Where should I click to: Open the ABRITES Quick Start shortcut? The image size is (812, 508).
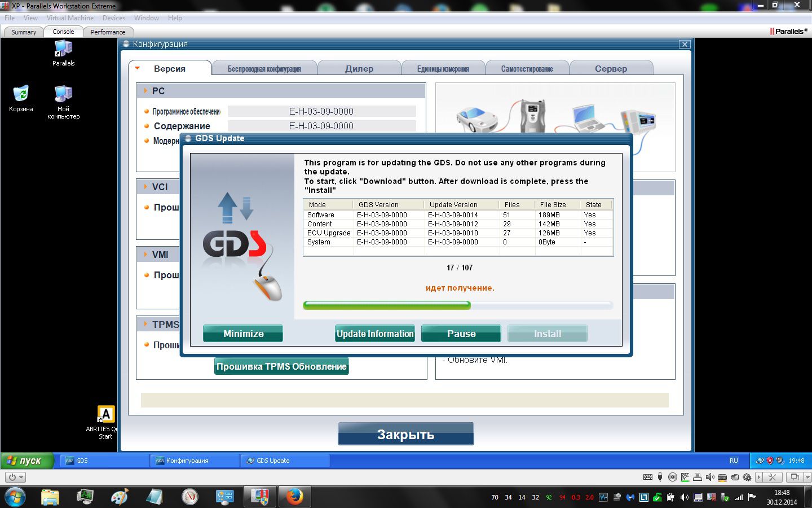[105, 422]
